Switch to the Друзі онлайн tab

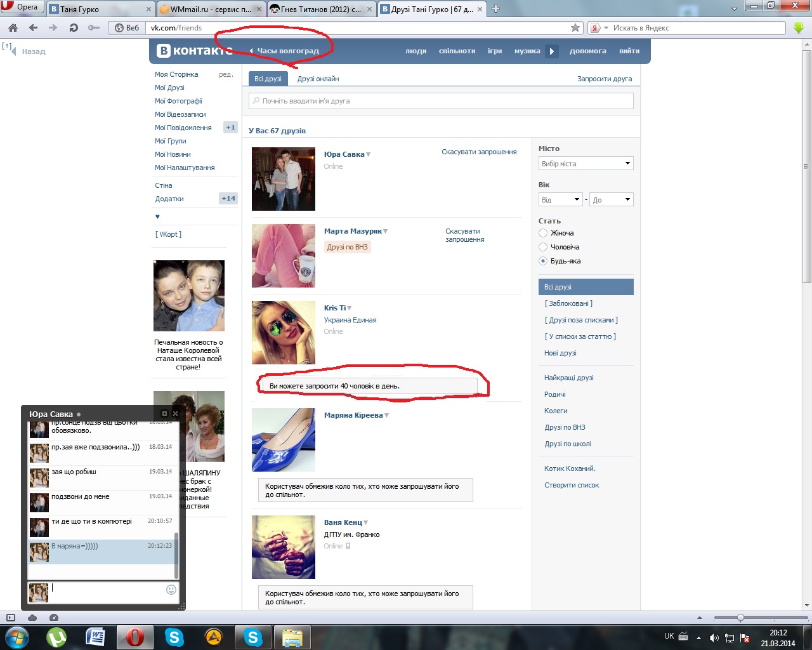pyautogui.click(x=318, y=79)
